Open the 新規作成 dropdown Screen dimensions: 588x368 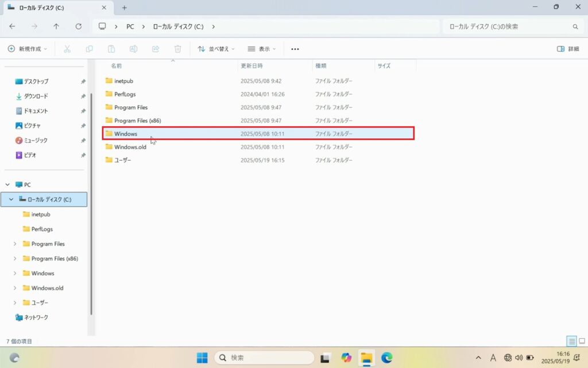pos(28,49)
